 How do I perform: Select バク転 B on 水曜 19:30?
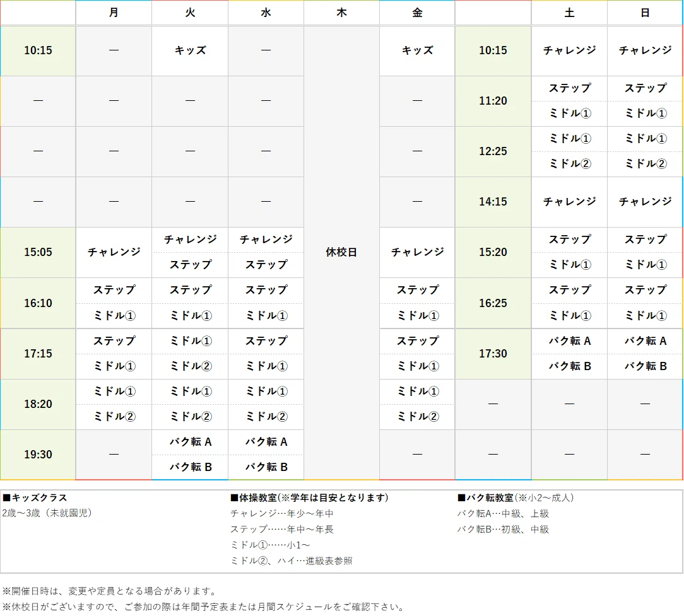(x=265, y=467)
